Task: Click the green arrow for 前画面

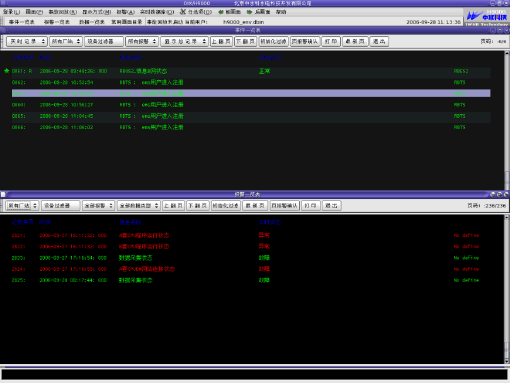Action: [x=221, y=12]
